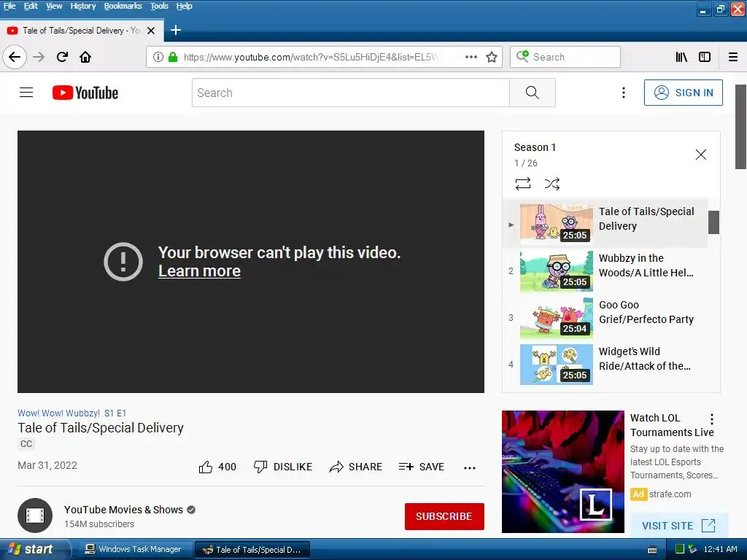Like the video with thumbs up
This screenshot has height=560, width=747.
(x=217, y=467)
